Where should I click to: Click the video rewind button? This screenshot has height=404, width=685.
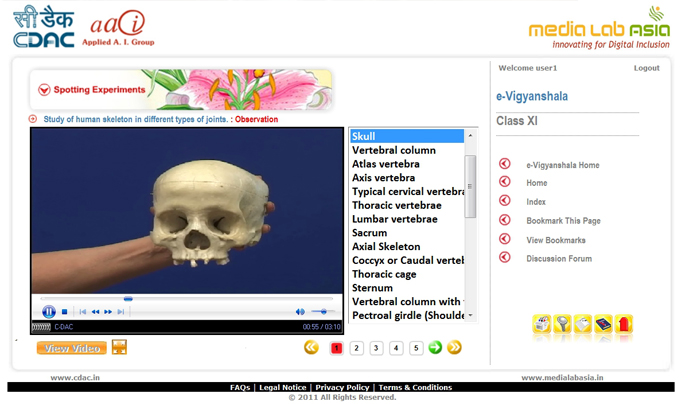[x=95, y=312]
